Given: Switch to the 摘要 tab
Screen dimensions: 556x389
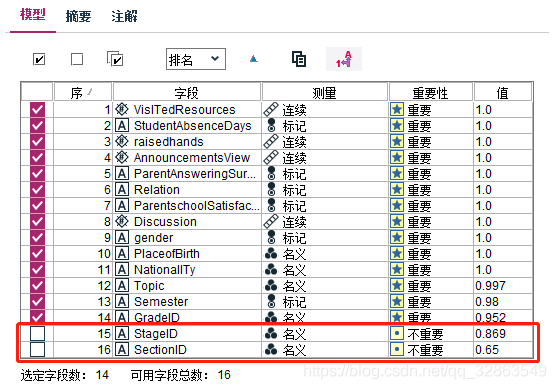Looking at the screenshot, I should (78, 16).
